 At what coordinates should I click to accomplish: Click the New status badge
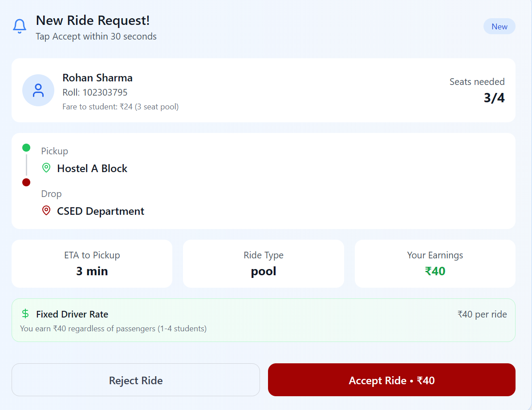tap(499, 27)
